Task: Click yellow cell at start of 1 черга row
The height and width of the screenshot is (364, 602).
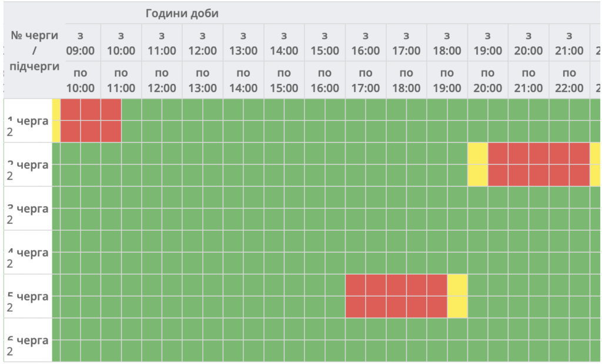Action: pyautogui.click(x=56, y=120)
